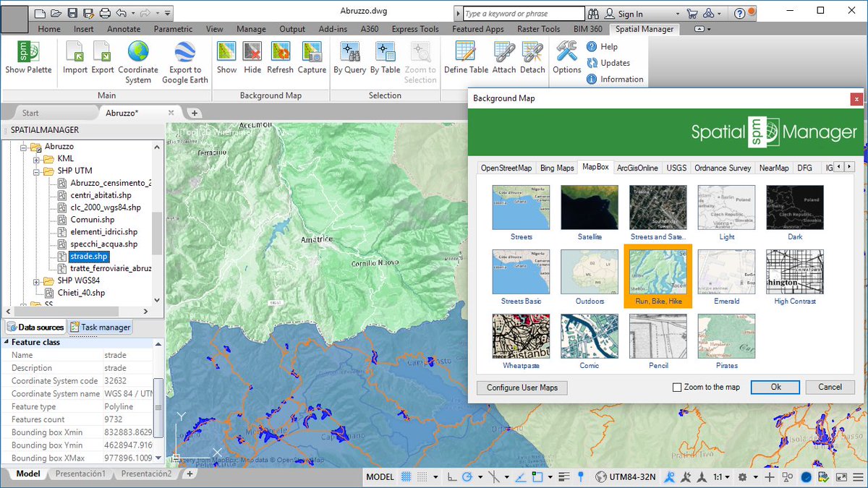The width and height of the screenshot is (868, 488).
Task: Open Configure User Maps
Action: pos(522,388)
